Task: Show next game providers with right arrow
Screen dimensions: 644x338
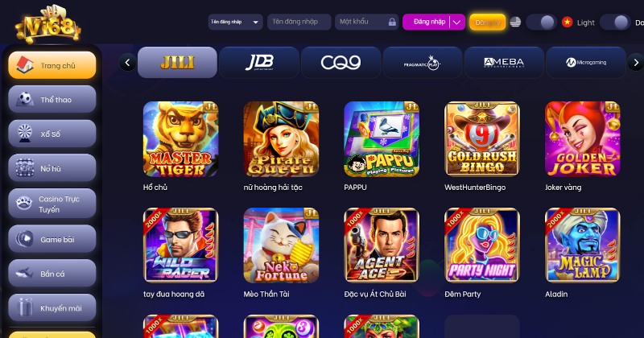Action: tap(636, 63)
